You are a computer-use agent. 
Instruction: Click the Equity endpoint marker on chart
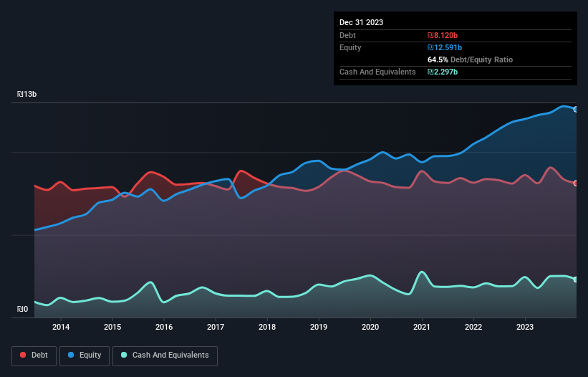coord(576,110)
